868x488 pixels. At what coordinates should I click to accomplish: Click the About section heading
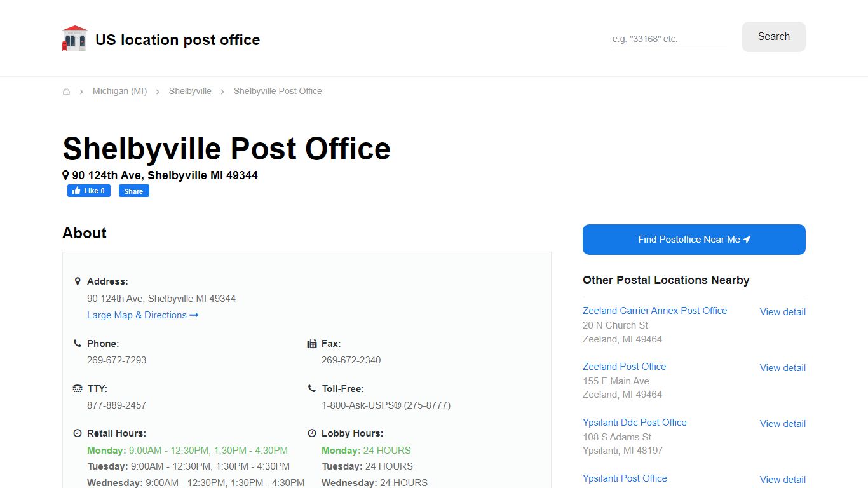pyautogui.click(x=85, y=233)
